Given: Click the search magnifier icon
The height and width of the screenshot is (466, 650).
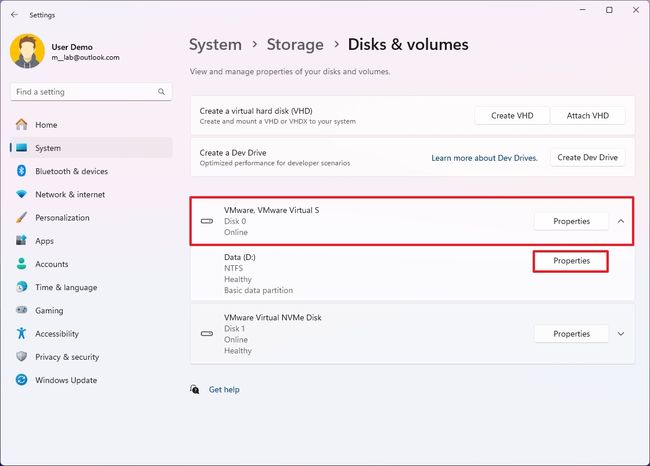Looking at the screenshot, I should pos(162,91).
